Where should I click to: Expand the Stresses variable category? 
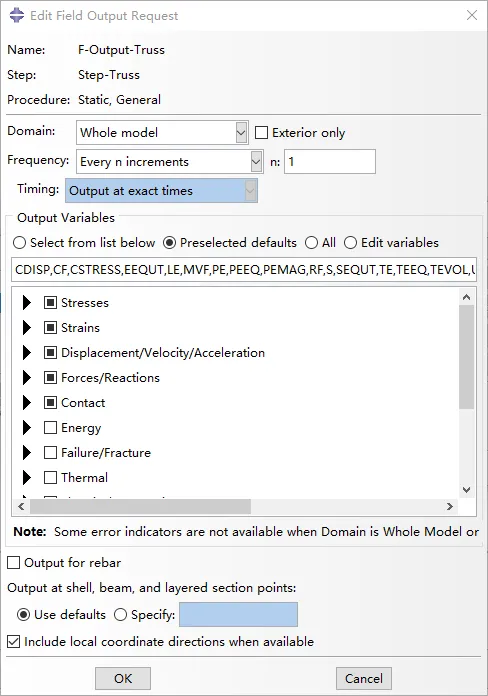[x=27, y=303]
